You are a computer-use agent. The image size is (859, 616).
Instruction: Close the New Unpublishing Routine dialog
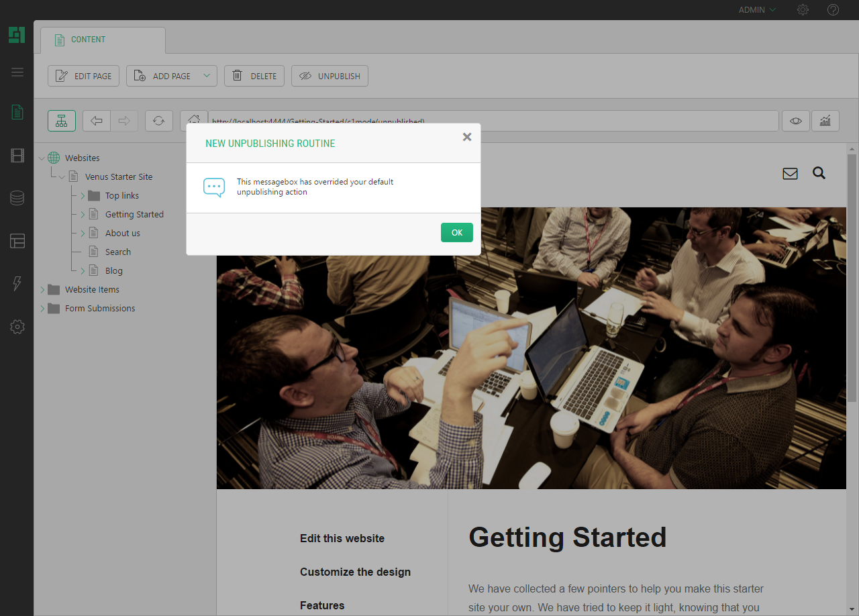coord(467,137)
